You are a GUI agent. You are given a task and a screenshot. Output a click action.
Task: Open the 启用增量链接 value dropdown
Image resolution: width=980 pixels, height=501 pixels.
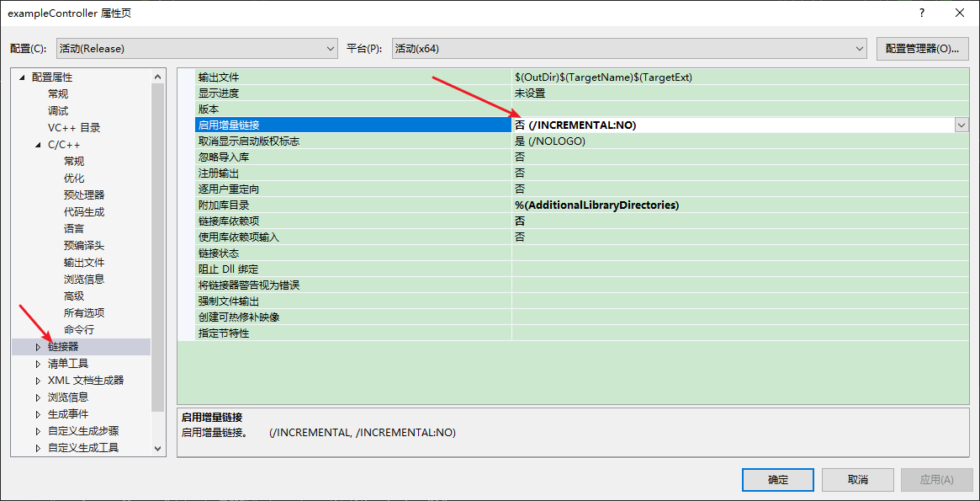(x=961, y=125)
